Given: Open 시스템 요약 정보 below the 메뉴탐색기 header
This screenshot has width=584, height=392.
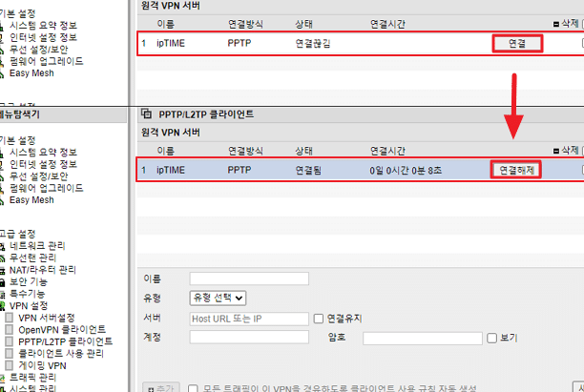Looking at the screenshot, I should click(x=43, y=153).
